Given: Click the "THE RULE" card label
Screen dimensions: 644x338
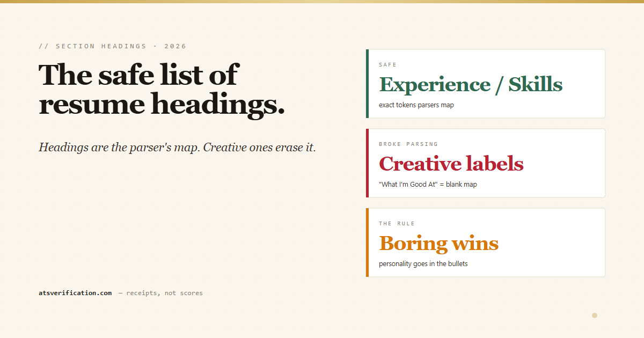Looking at the screenshot, I should (397, 224).
